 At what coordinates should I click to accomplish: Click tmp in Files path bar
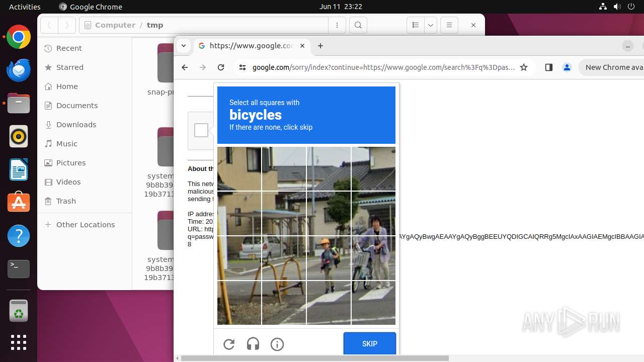coord(155,25)
